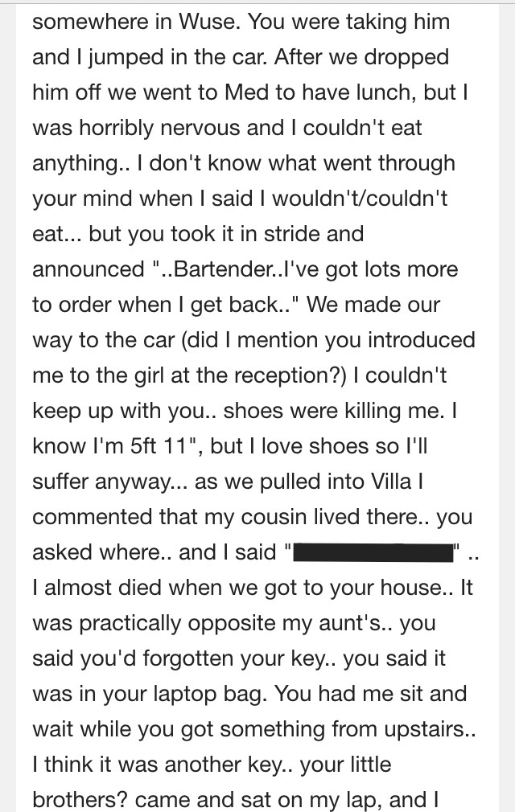Click the word "killing"

(377, 411)
